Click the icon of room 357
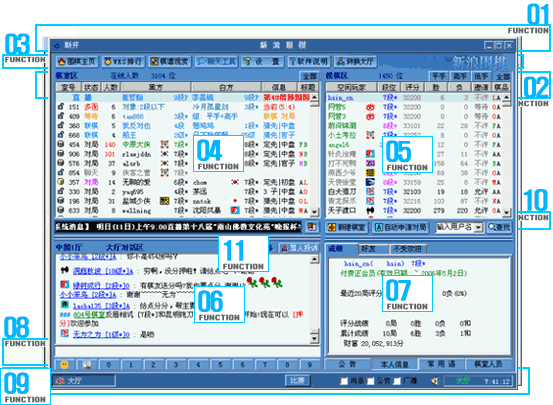553x405 pixels. [x=61, y=182]
